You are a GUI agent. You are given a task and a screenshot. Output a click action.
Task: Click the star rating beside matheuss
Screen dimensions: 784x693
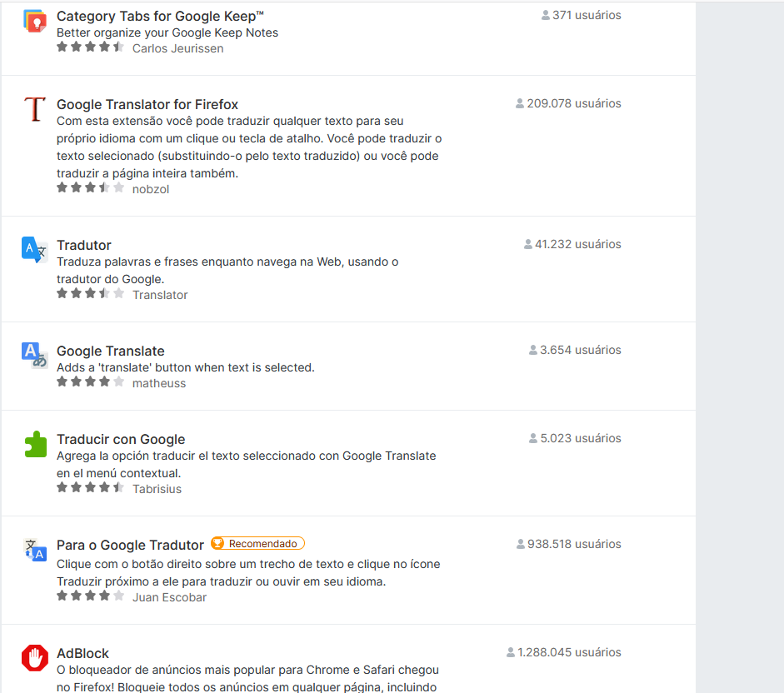(x=91, y=382)
